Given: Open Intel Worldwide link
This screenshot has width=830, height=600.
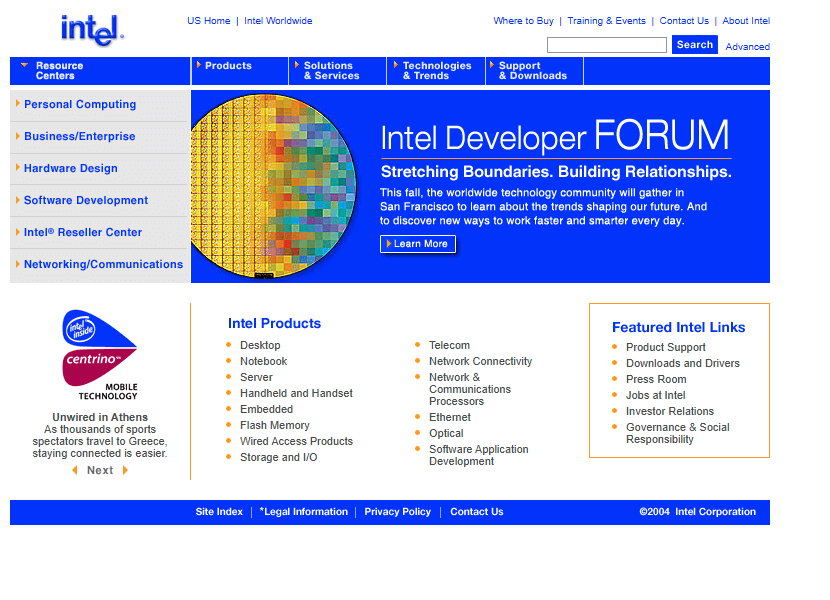Looking at the screenshot, I should 278,21.
